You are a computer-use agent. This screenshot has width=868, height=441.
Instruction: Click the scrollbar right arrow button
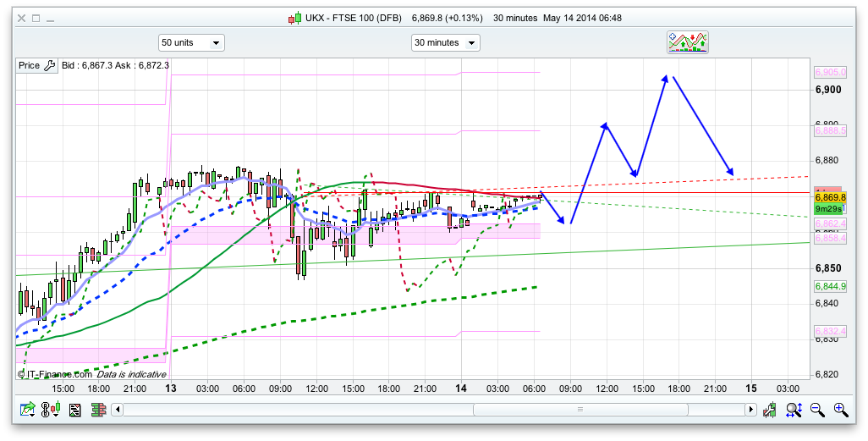750,410
